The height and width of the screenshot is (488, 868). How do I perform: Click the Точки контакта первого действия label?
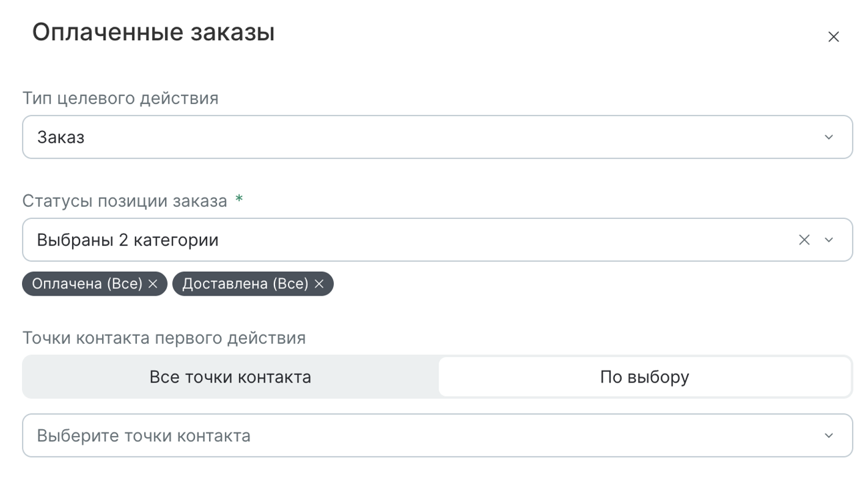pos(164,338)
